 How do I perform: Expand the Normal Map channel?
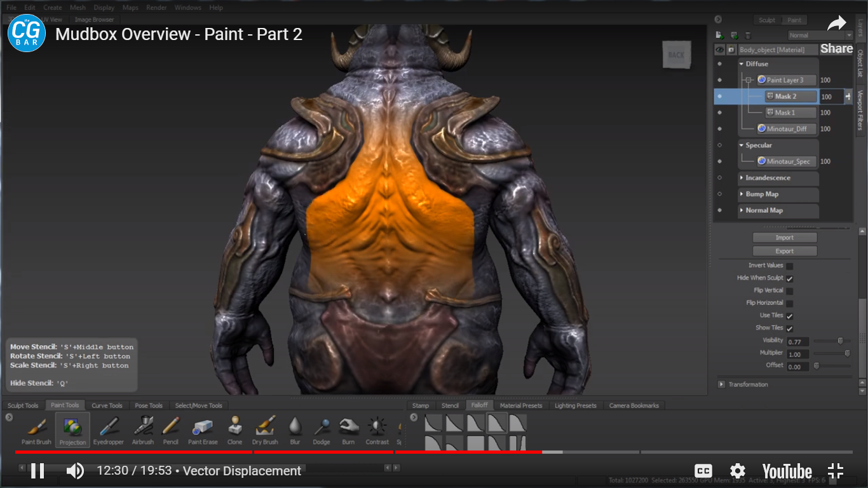click(742, 210)
